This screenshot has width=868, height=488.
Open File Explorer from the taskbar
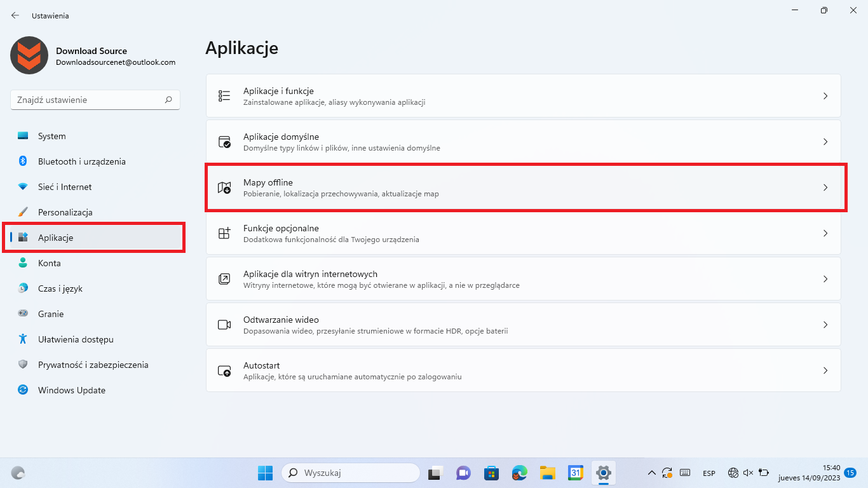548,473
